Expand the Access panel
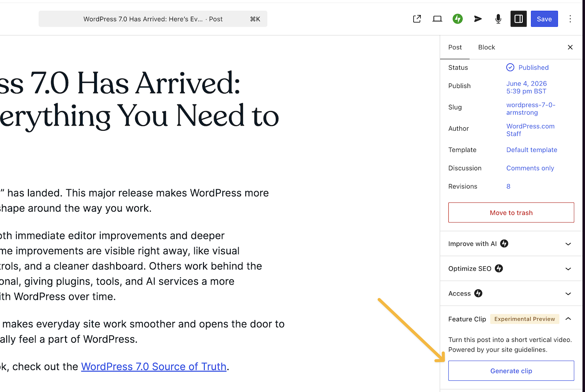The height and width of the screenshot is (392, 585). click(511, 293)
